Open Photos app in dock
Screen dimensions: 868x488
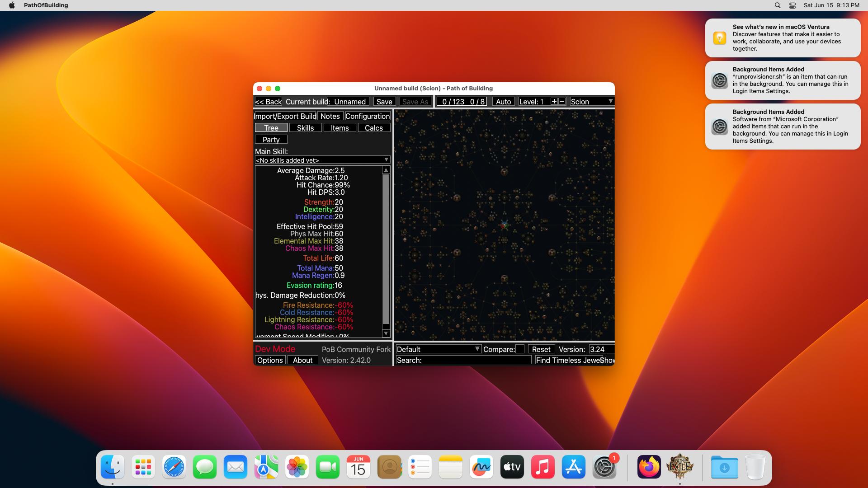tap(297, 467)
